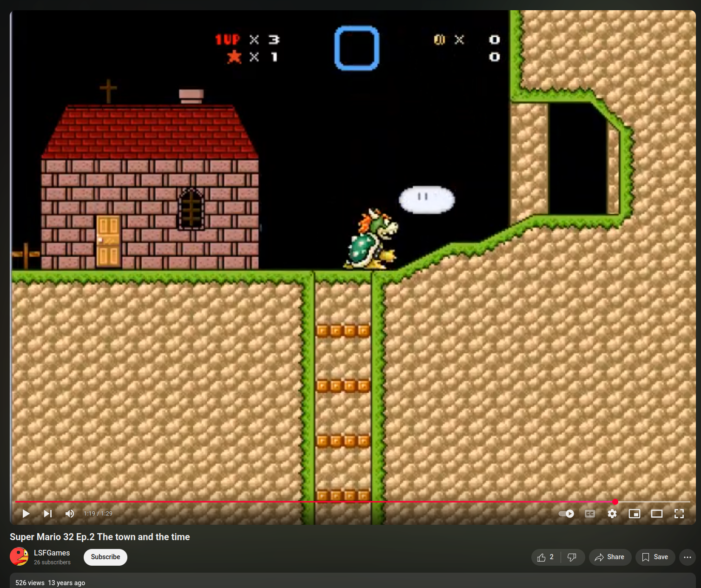Click the video title Super Mario 32 Ep.2

click(x=99, y=537)
